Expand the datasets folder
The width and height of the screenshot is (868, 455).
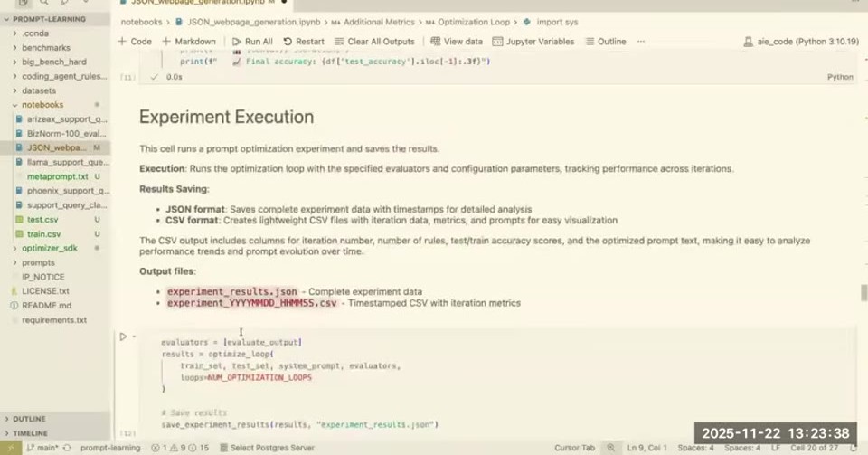(55, 90)
